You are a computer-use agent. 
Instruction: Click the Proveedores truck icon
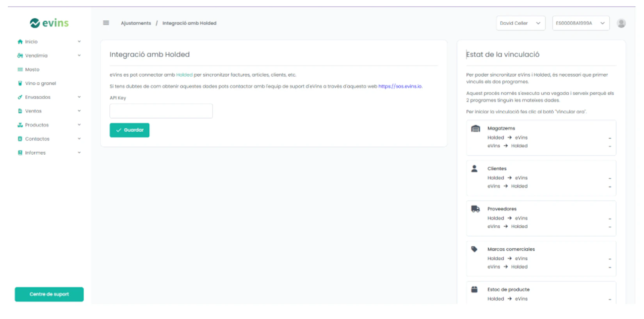pos(475,209)
